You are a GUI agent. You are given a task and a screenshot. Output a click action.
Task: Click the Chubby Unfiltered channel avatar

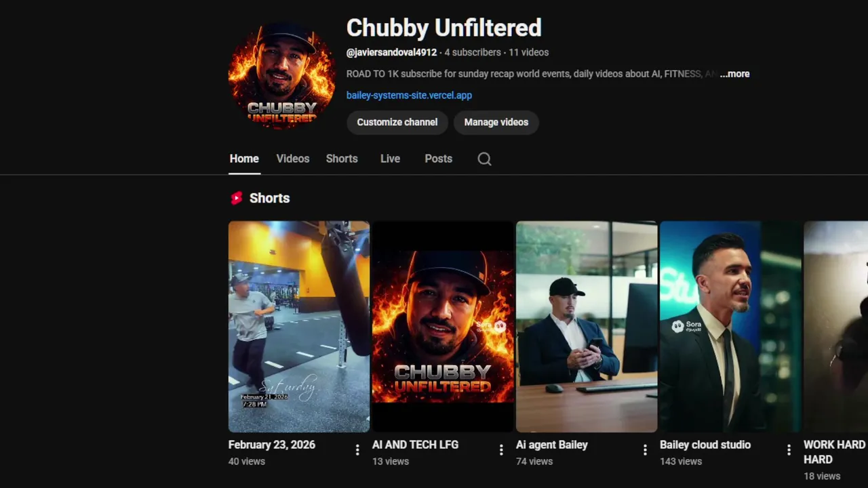tap(281, 75)
